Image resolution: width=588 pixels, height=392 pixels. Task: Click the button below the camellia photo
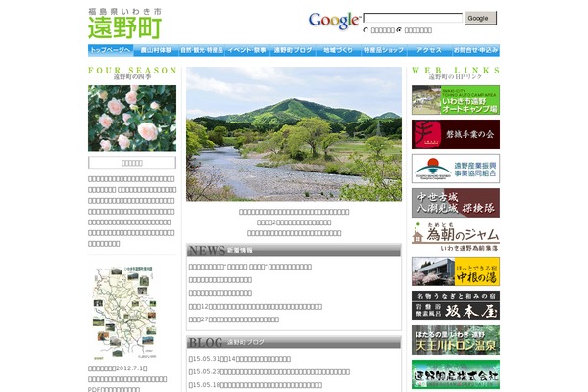click(132, 163)
